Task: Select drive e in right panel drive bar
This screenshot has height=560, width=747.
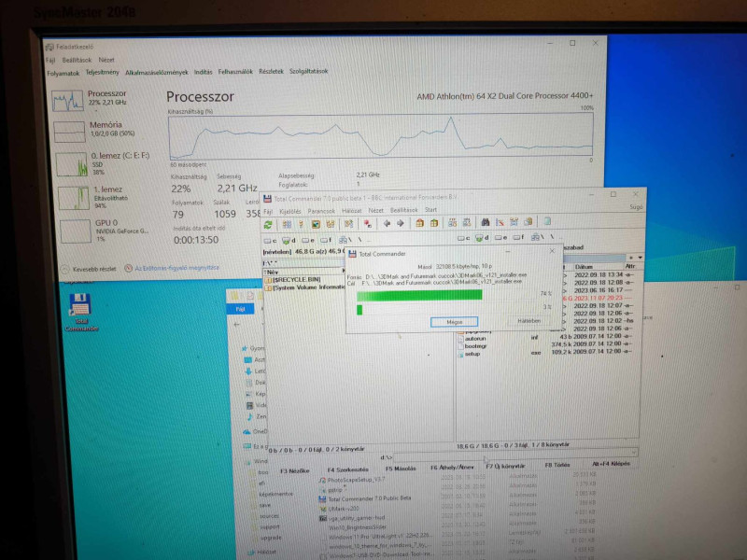Action: 500,237
